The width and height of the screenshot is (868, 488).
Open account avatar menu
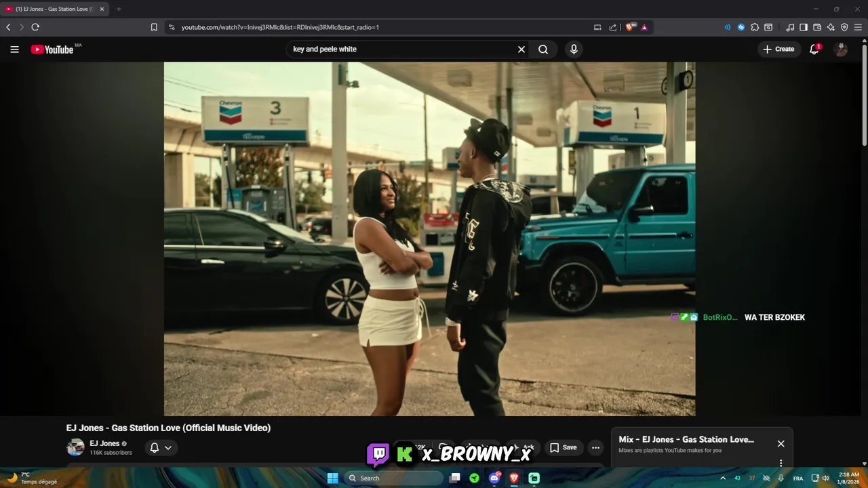841,49
